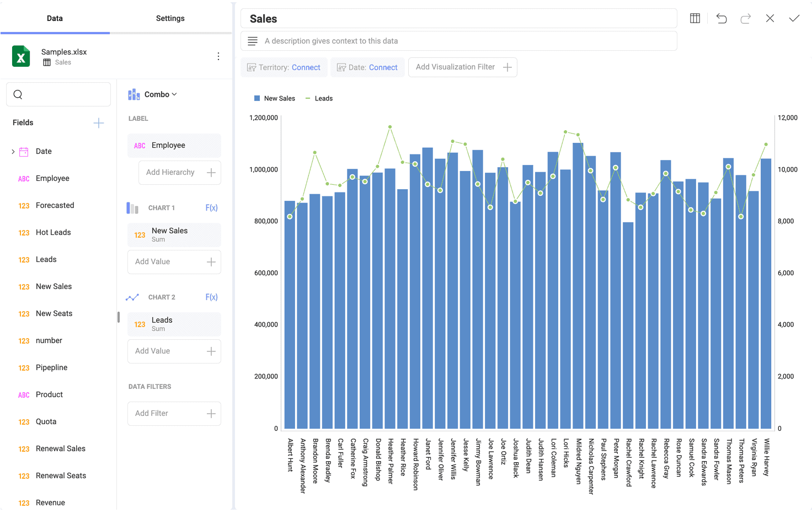Confirm visualization with the checkmark icon
Screen dimensions: 812x524
pyautogui.click(x=794, y=18)
